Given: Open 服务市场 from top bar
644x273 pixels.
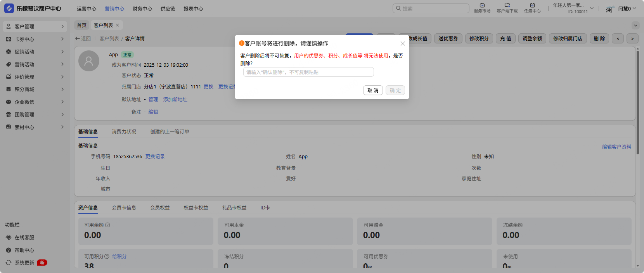Looking at the screenshot, I should [482, 8].
